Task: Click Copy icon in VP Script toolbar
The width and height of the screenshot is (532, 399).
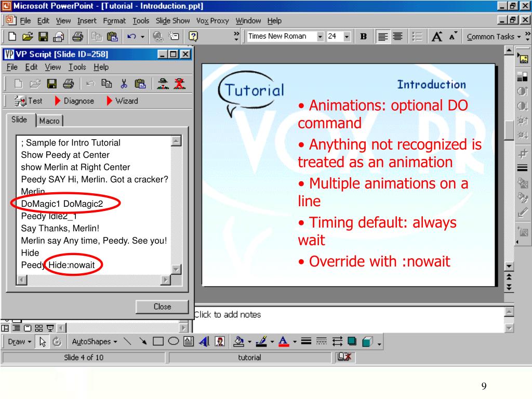Action: click(107, 84)
